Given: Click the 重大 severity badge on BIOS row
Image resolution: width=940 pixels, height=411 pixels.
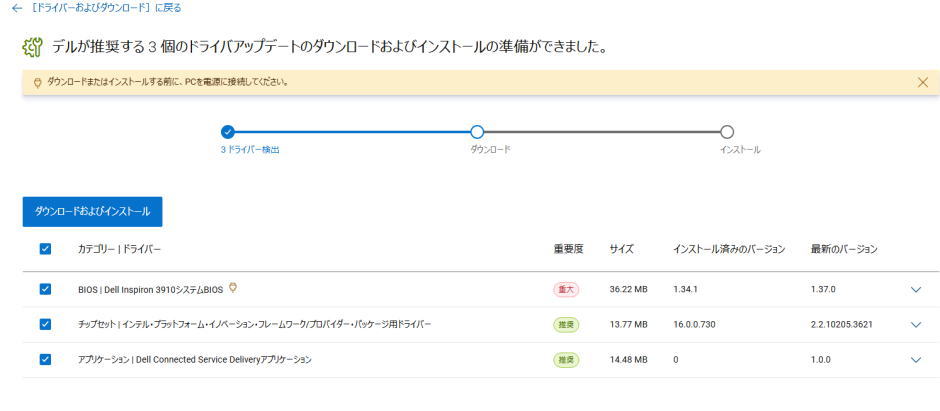Looking at the screenshot, I should pos(566,289).
